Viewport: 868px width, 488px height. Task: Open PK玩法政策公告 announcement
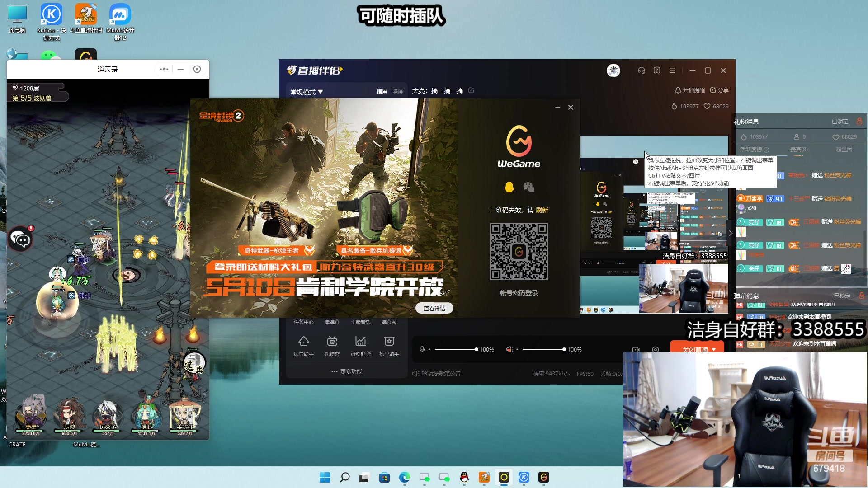pyautogui.click(x=437, y=373)
